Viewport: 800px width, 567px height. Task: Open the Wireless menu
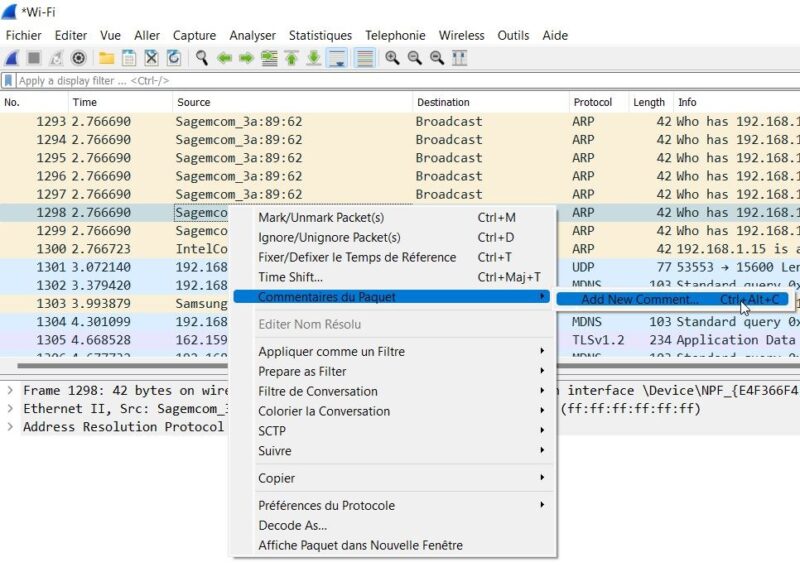[x=462, y=35]
